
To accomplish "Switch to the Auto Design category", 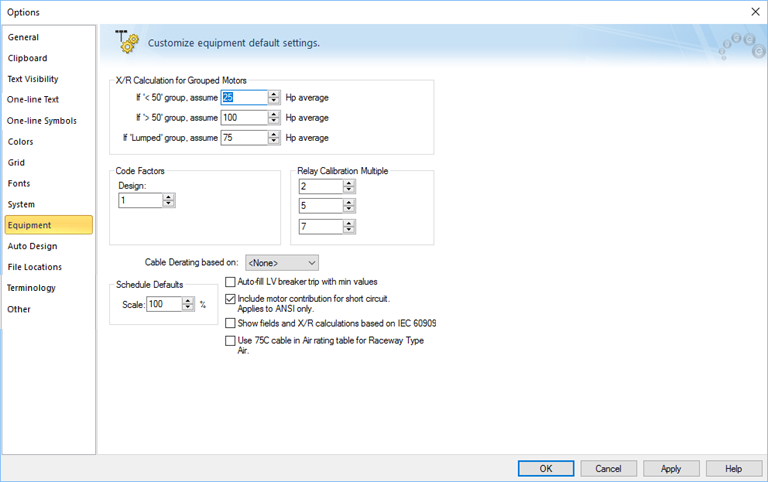I will point(33,246).
